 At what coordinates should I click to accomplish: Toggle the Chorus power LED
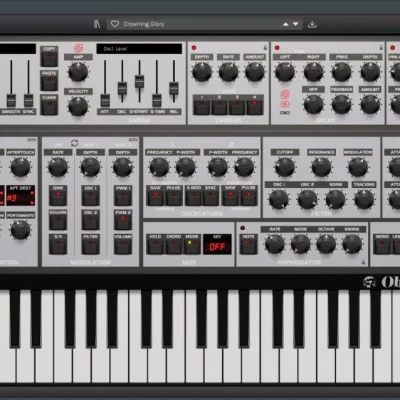click(194, 48)
